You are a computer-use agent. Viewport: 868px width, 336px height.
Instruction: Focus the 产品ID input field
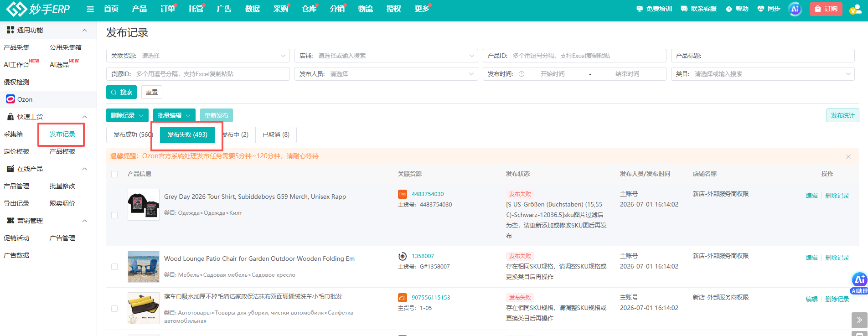click(x=574, y=56)
